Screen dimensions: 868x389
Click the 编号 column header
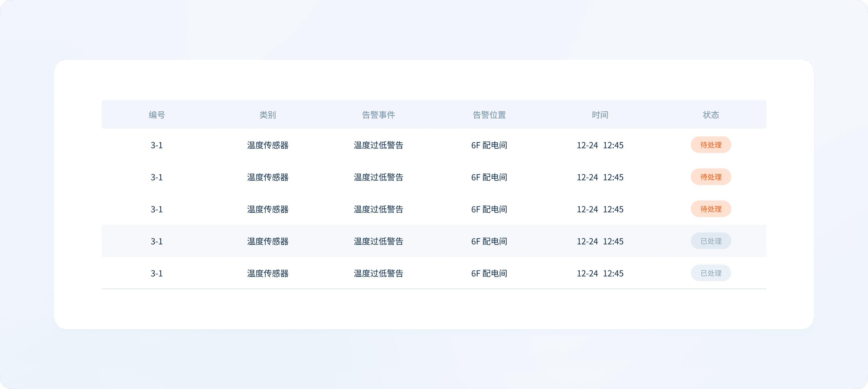[157, 115]
